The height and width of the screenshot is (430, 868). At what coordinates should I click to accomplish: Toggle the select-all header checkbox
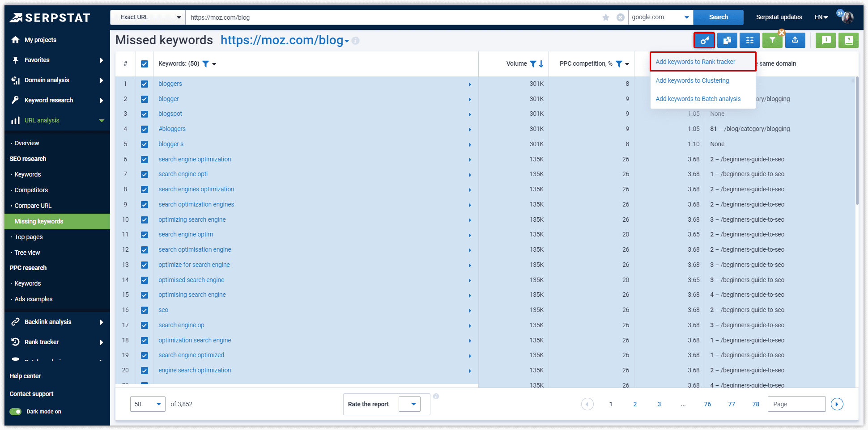click(x=145, y=64)
